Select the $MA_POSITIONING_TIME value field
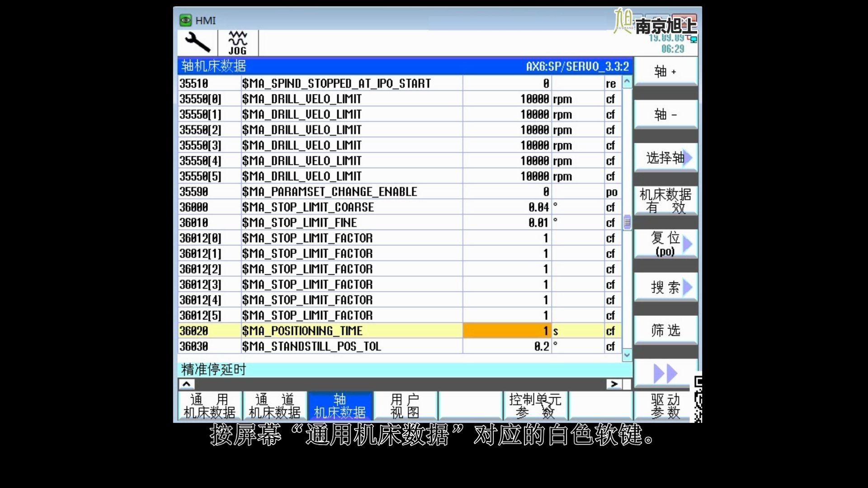This screenshot has width=868, height=488. 507,331
